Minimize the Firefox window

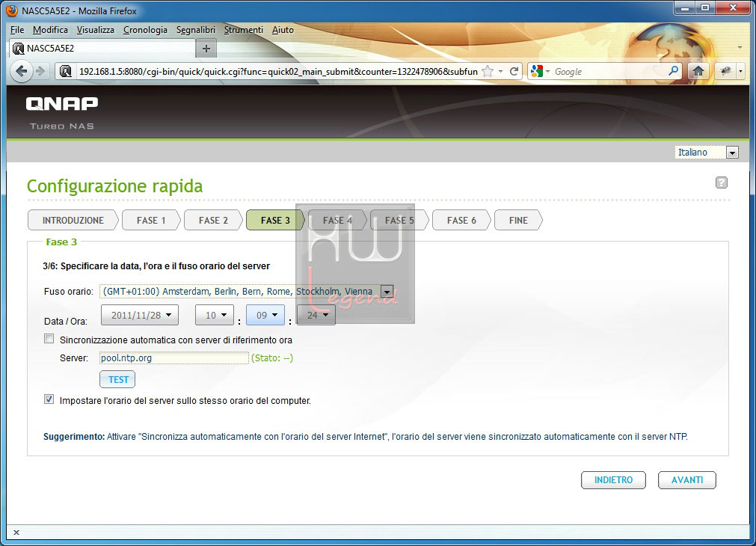coord(684,7)
